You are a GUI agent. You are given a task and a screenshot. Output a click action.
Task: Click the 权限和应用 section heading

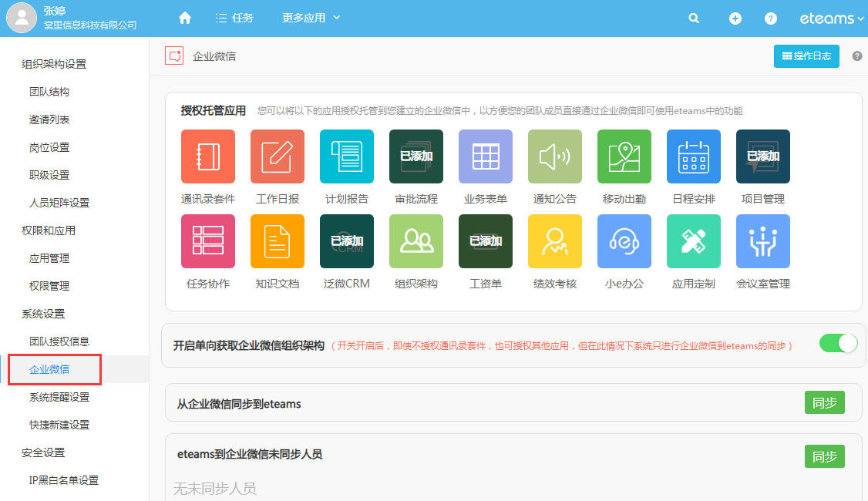tap(48, 230)
